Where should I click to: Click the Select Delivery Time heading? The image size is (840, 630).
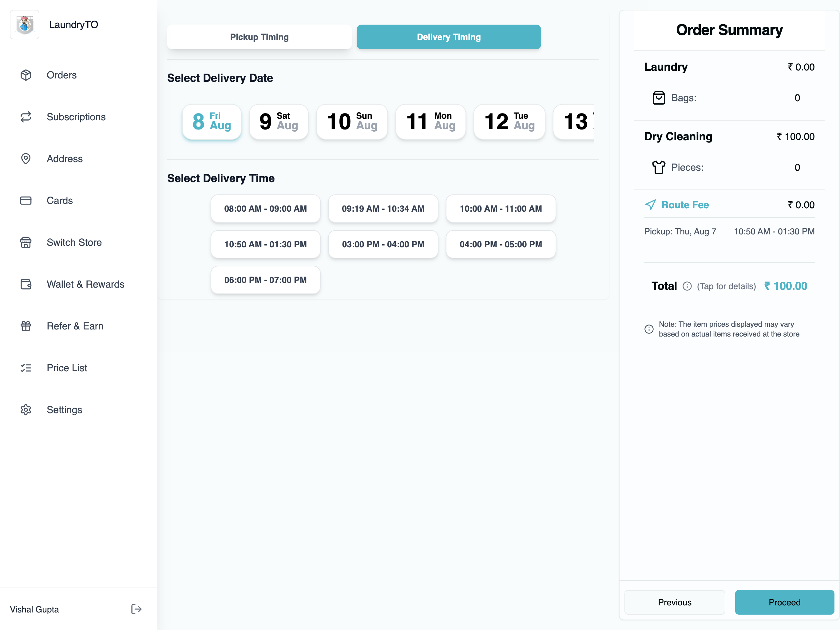point(221,178)
